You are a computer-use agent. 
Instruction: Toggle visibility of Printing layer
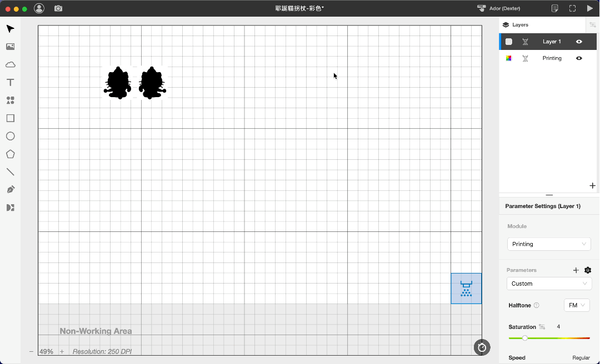point(579,58)
